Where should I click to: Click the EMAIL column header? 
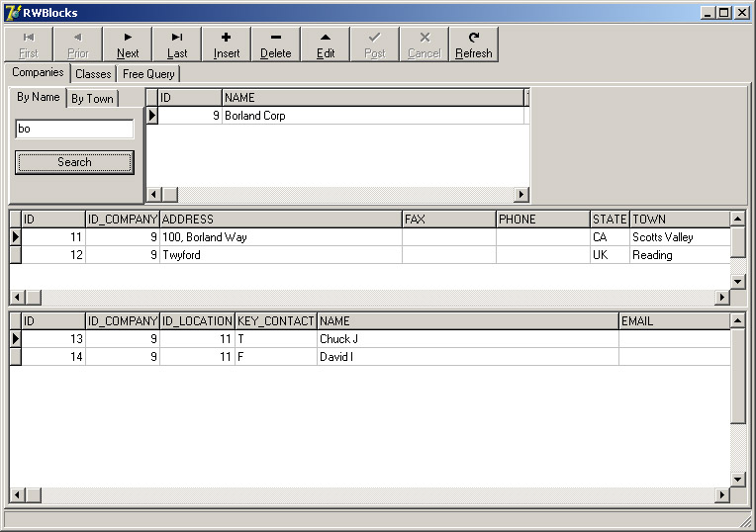[x=673, y=321]
